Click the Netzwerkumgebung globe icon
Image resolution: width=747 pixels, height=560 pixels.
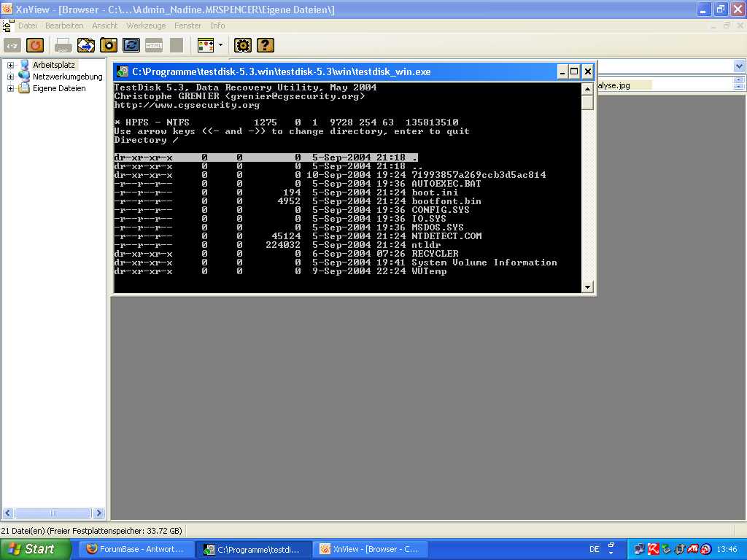click(x=24, y=76)
